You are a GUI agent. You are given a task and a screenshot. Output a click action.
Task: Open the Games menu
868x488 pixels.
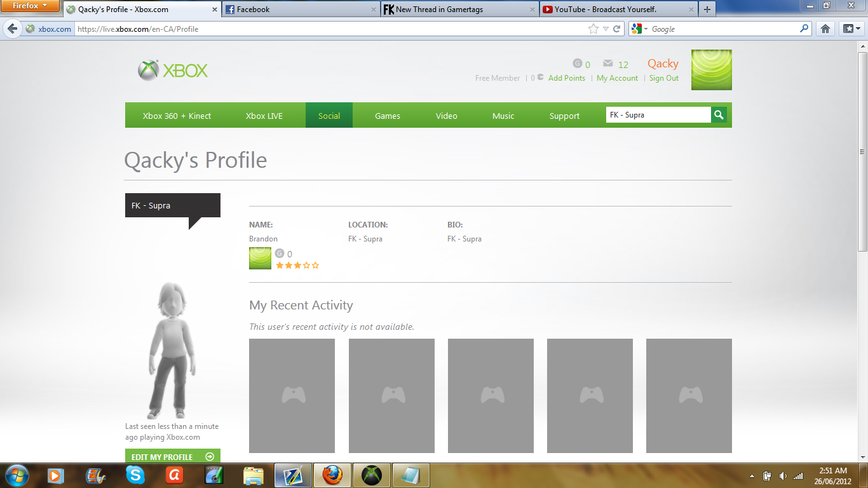[388, 116]
